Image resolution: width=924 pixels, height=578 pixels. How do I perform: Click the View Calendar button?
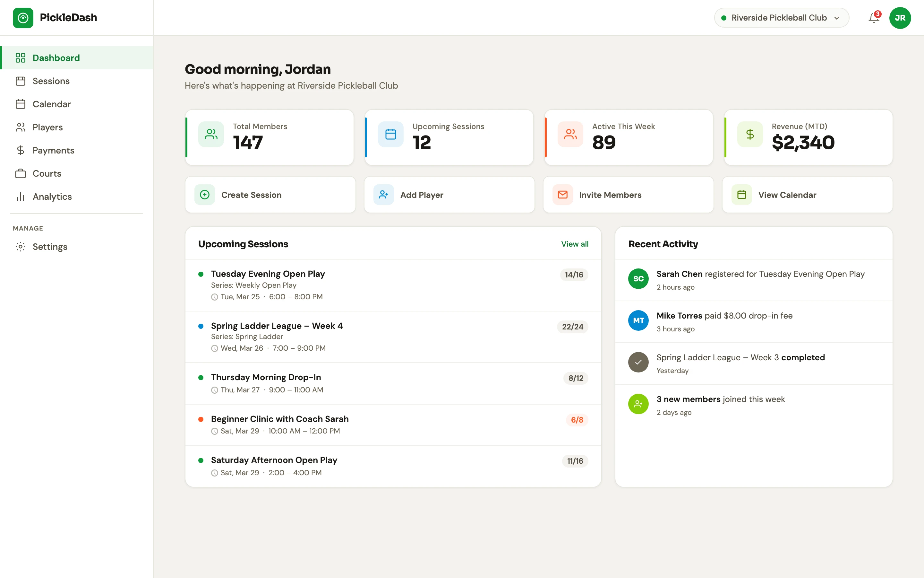pos(808,195)
